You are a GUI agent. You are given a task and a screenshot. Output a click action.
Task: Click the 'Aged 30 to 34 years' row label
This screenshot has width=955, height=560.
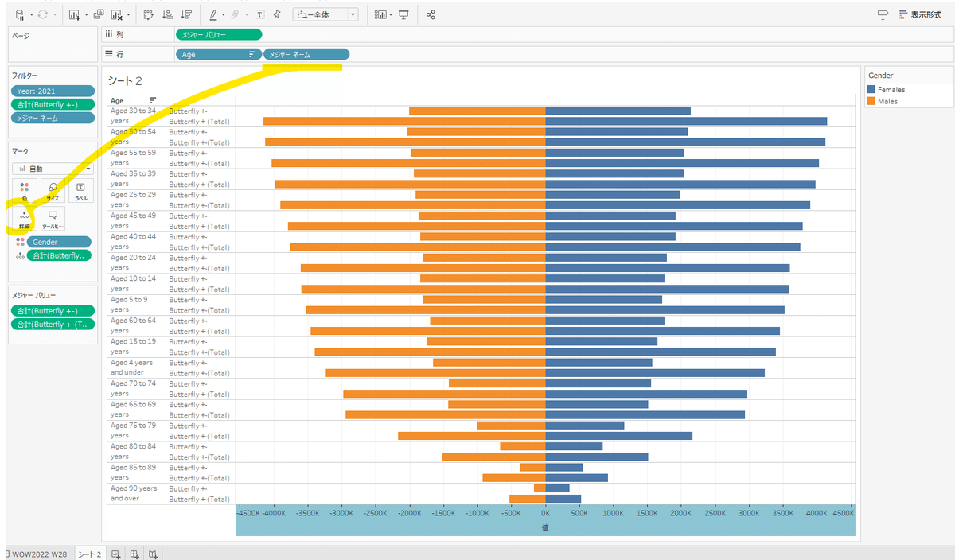(133, 115)
